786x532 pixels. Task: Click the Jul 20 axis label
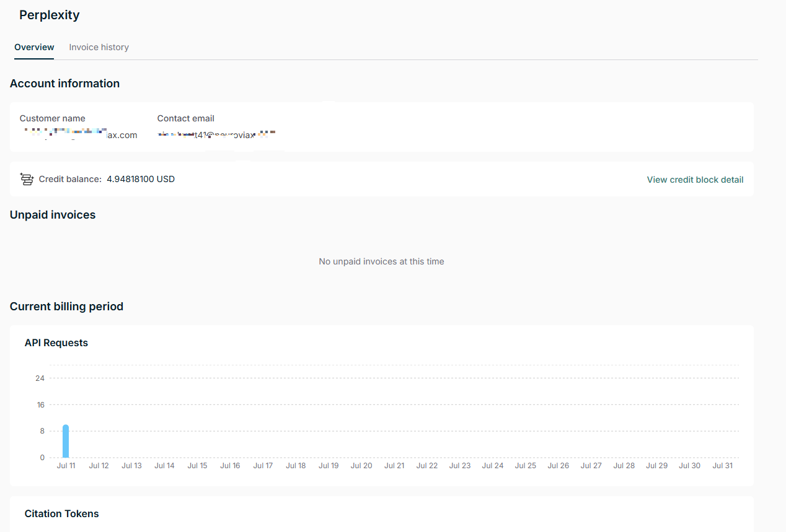coord(361,466)
